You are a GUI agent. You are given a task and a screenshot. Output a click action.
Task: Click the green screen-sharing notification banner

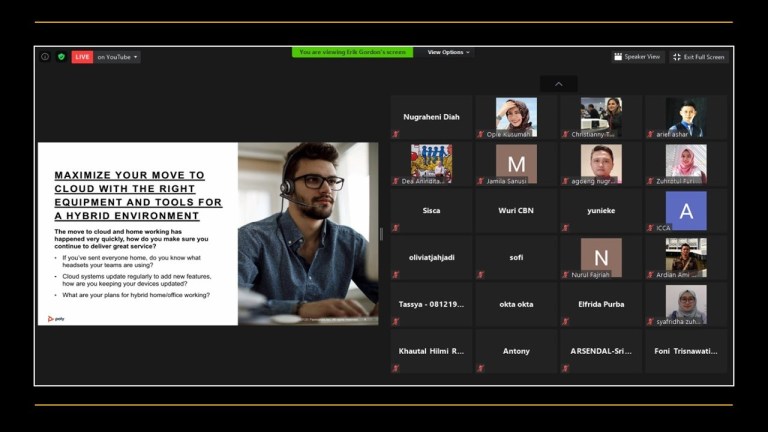coord(352,52)
